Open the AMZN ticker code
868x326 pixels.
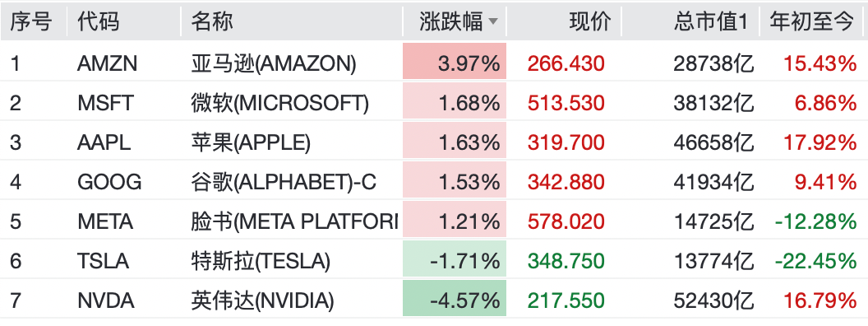(x=108, y=64)
